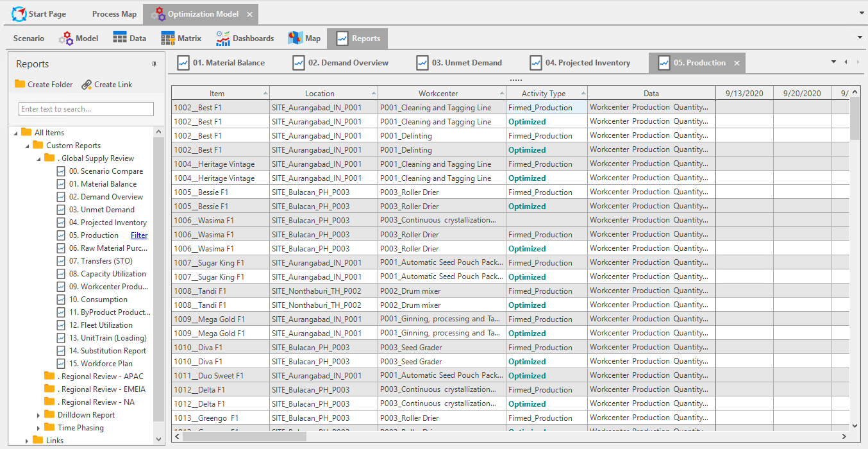Click the 1011__Duo Sweet F1 item cell
The height and width of the screenshot is (449, 868).
pos(221,376)
